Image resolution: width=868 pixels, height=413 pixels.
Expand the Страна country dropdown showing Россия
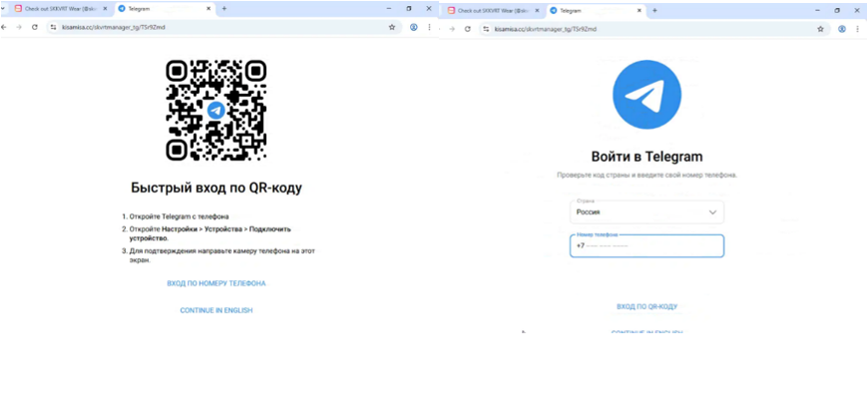647,212
